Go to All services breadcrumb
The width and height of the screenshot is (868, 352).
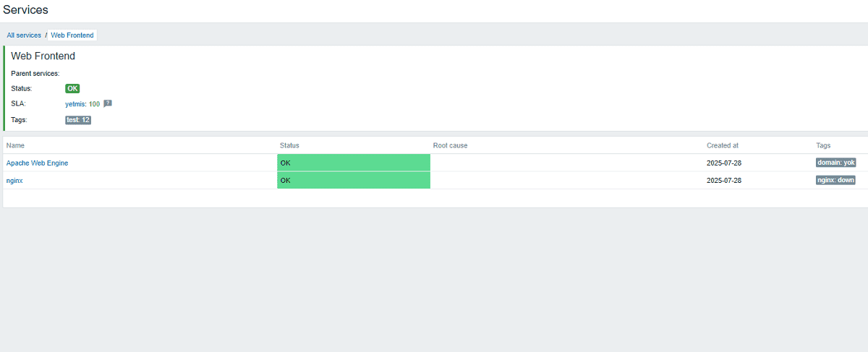click(x=24, y=35)
